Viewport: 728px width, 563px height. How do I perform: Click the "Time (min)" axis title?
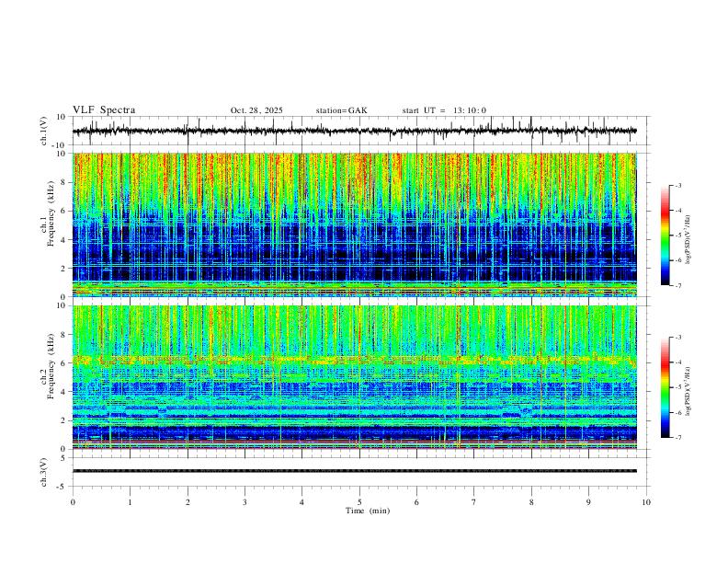click(x=368, y=511)
